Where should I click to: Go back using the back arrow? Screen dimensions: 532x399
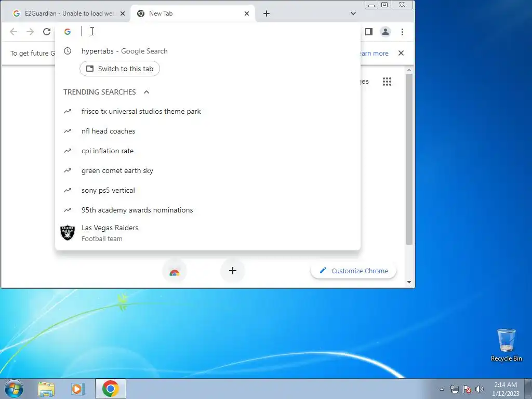(x=14, y=32)
